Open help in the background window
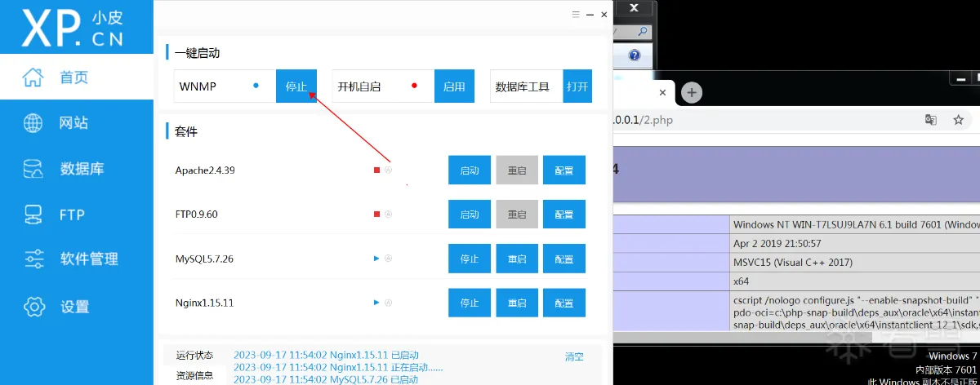980x385 pixels. [x=634, y=55]
